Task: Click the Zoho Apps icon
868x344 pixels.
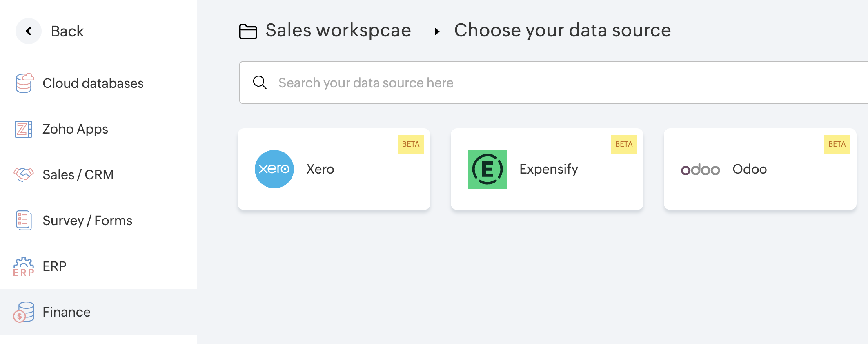Action: (x=23, y=129)
